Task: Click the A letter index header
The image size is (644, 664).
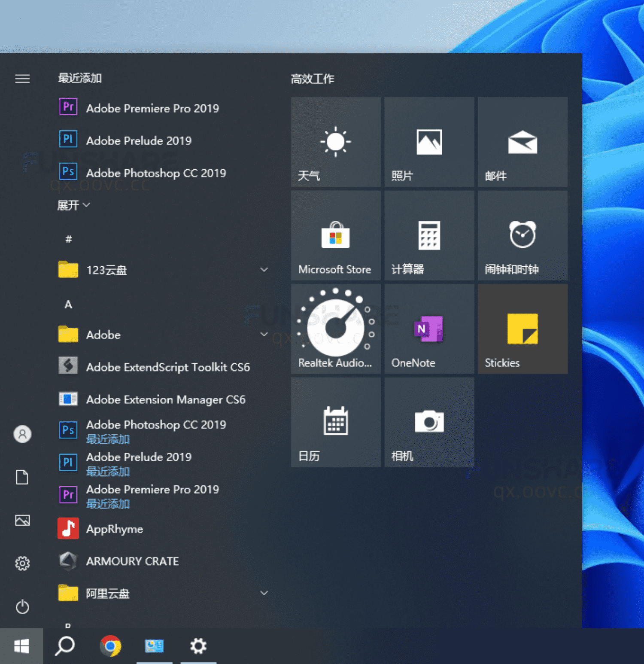Action: point(68,304)
